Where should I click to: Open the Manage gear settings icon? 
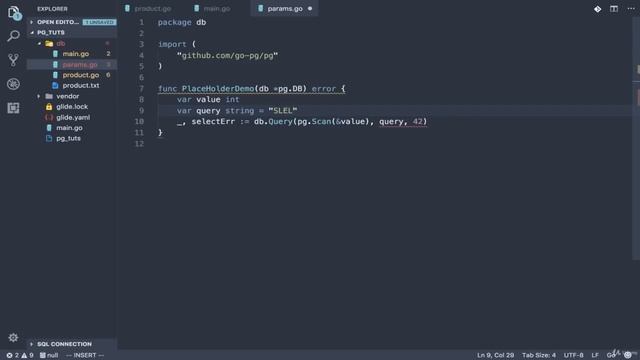tap(13, 338)
